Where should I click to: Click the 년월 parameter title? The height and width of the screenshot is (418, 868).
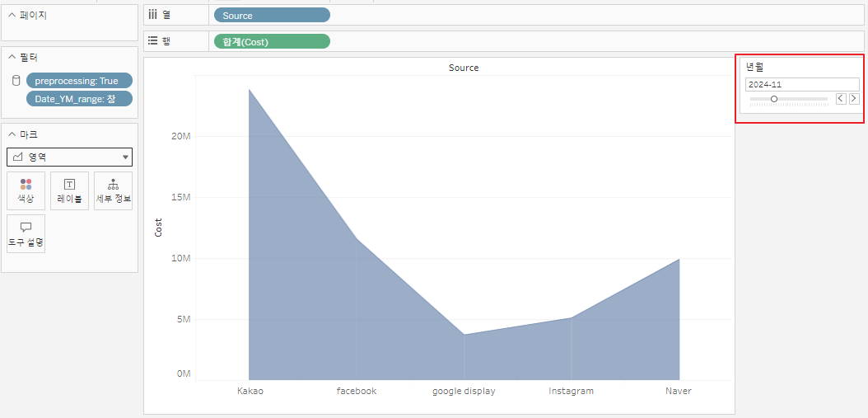754,67
